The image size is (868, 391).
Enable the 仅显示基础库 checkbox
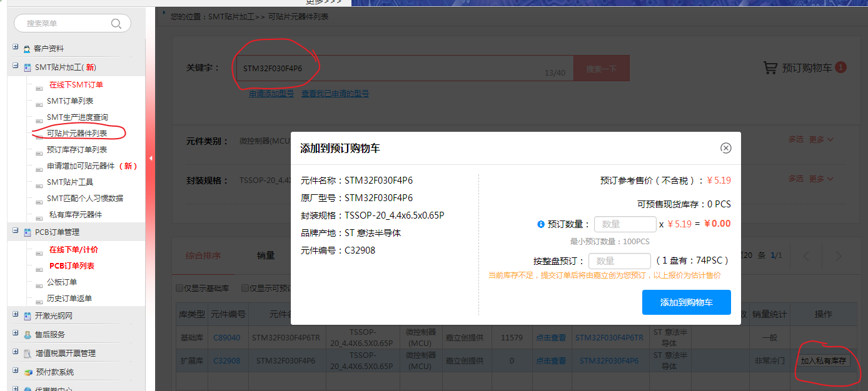click(179, 289)
